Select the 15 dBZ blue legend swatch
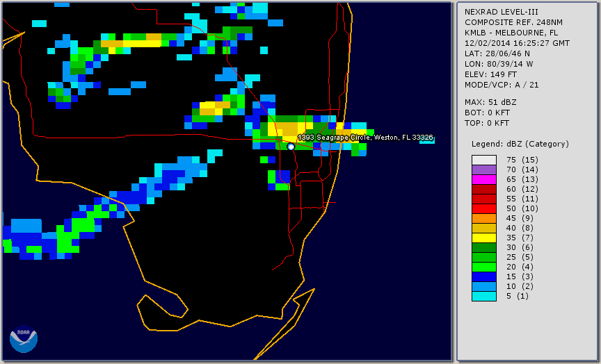This screenshot has height=364, width=601. click(483, 276)
